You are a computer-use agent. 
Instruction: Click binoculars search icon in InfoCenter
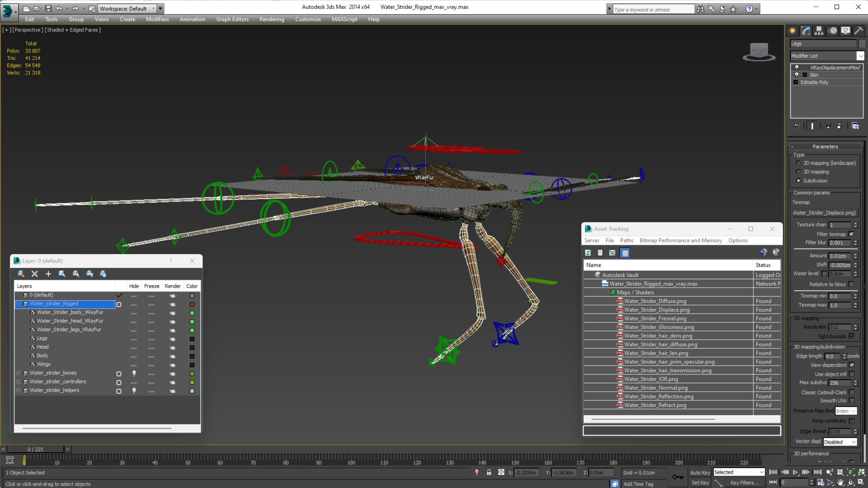click(701, 9)
